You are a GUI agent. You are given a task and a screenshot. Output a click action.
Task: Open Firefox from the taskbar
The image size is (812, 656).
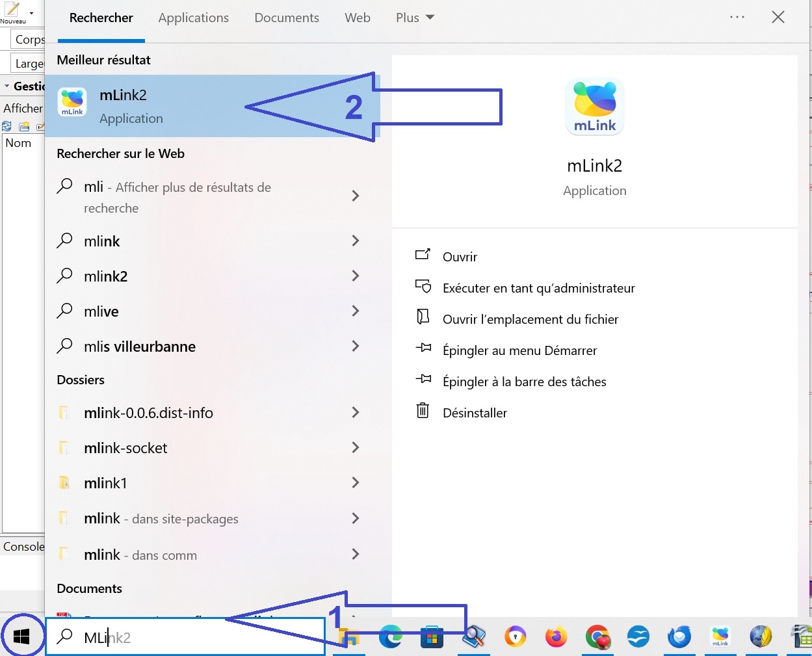pos(556,637)
